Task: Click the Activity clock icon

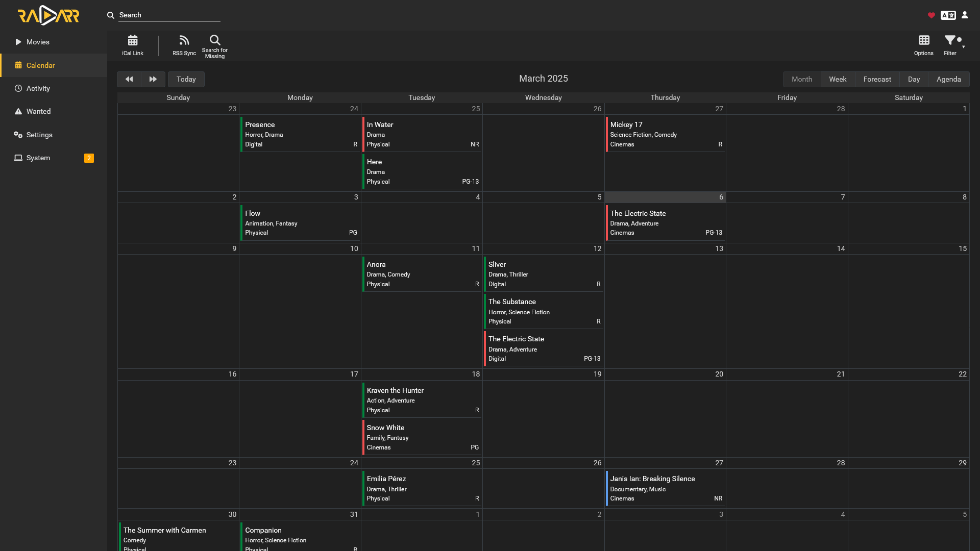Action: click(x=18, y=88)
